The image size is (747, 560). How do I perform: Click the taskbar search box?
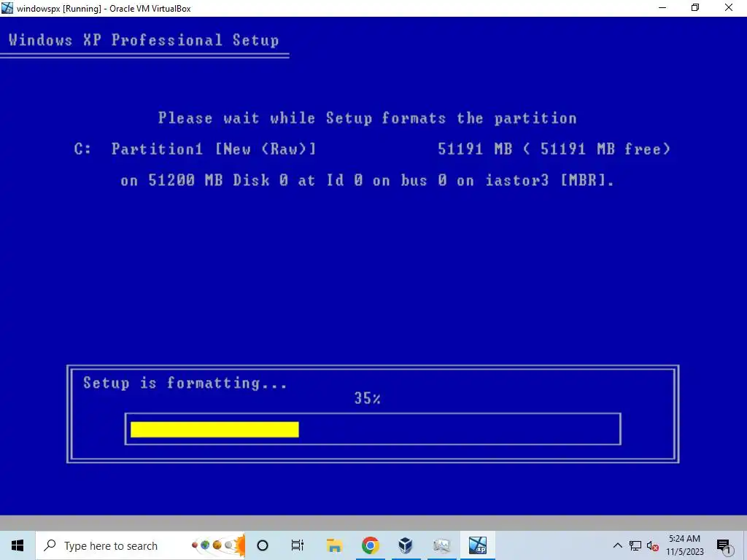(x=140, y=545)
